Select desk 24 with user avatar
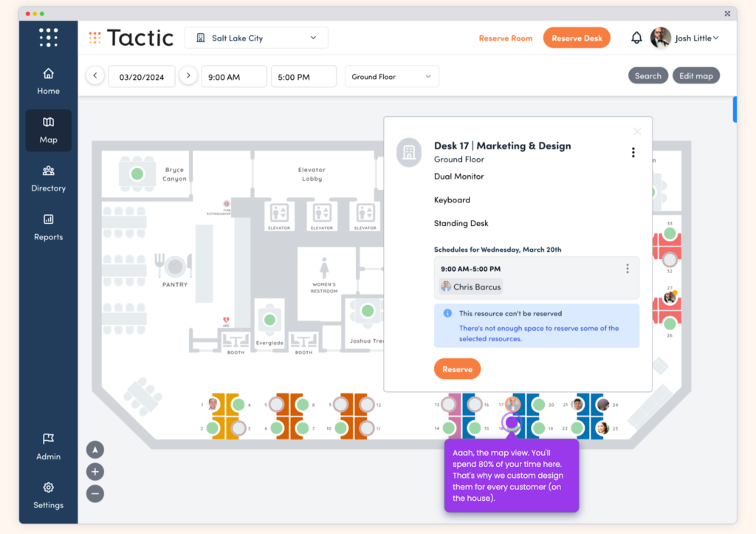 click(x=602, y=404)
